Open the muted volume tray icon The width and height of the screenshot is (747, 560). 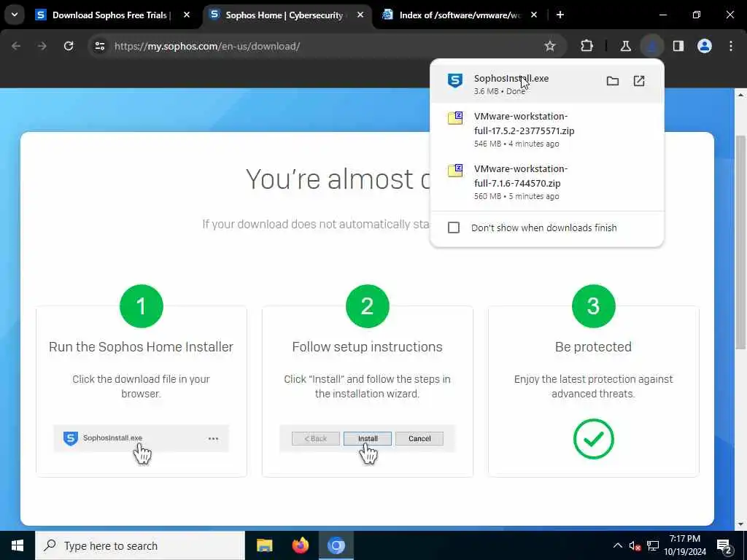click(x=635, y=545)
